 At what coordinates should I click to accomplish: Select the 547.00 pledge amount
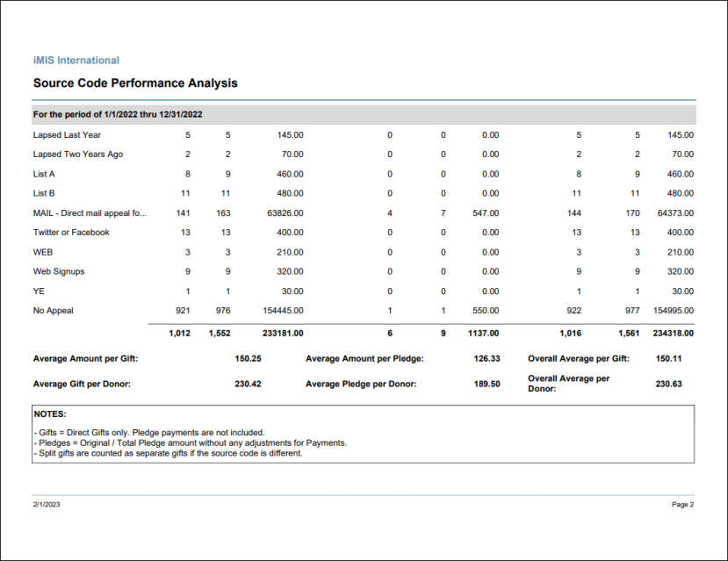pyautogui.click(x=486, y=213)
